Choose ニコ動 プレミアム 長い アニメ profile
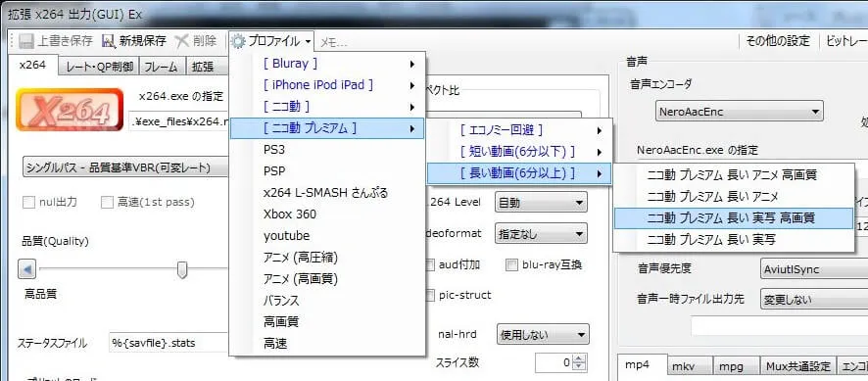This screenshot has width=868, height=381. [734, 197]
